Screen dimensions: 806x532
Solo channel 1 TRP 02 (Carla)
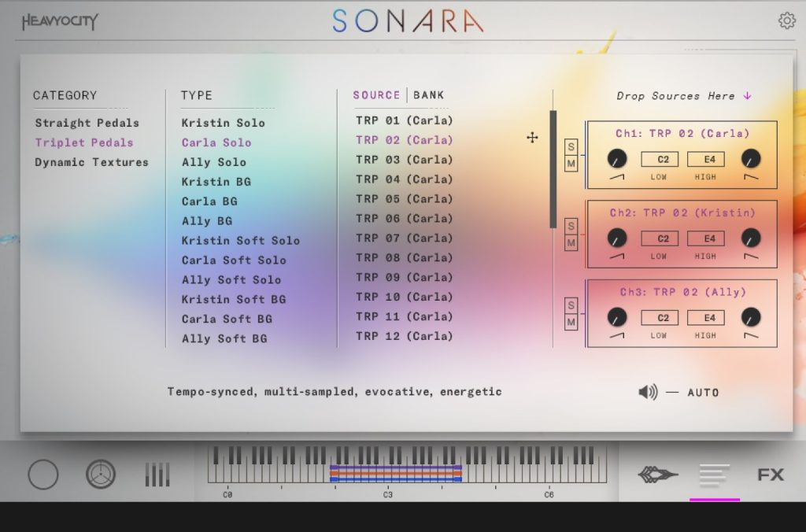pyautogui.click(x=571, y=147)
